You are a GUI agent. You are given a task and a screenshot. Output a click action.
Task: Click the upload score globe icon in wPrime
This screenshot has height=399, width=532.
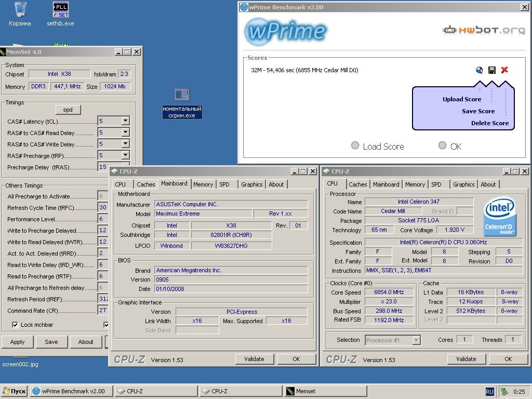pos(480,70)
